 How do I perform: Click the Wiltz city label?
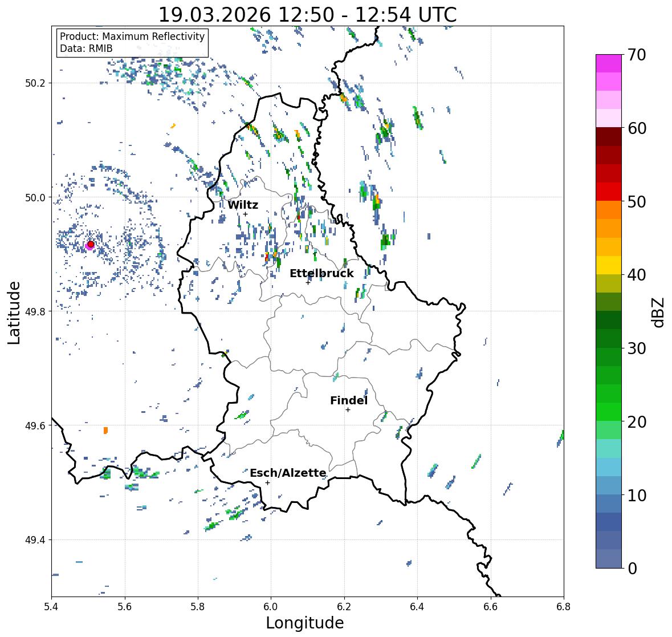tap(243, 205)
